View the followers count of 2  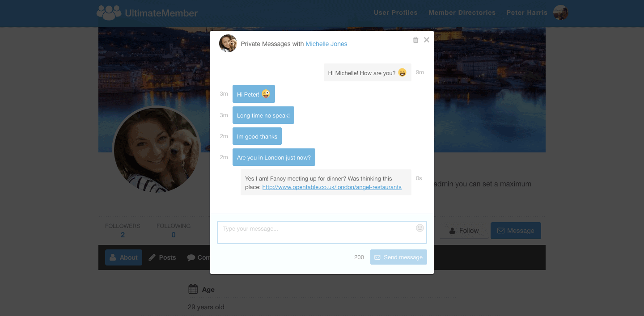[x=123, y=235]
